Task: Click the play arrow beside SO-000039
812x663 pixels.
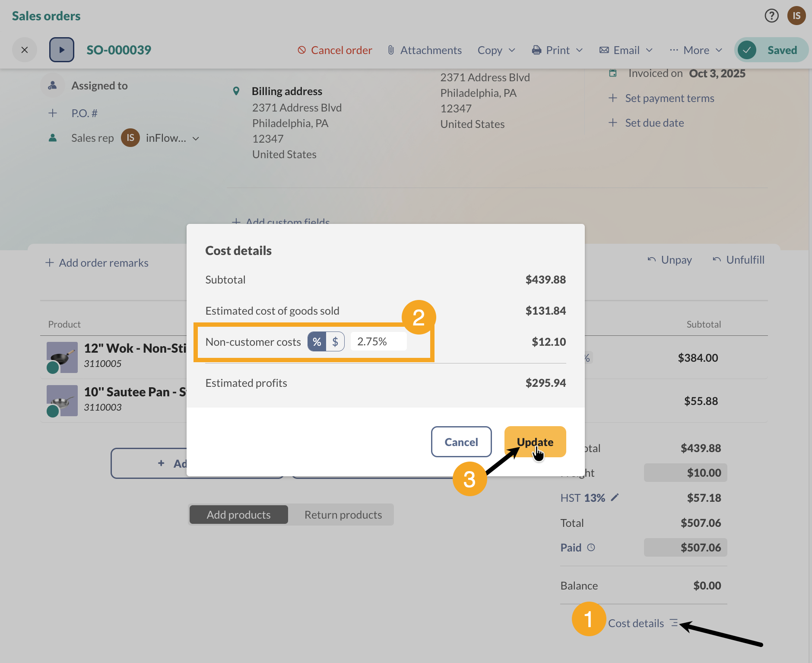Action: click(x=61, y=49)
